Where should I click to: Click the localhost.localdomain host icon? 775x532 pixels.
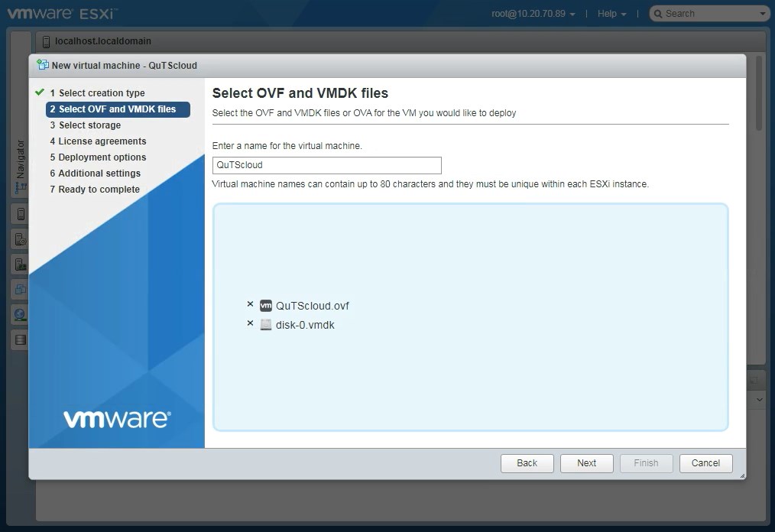[x=46, y=42]
